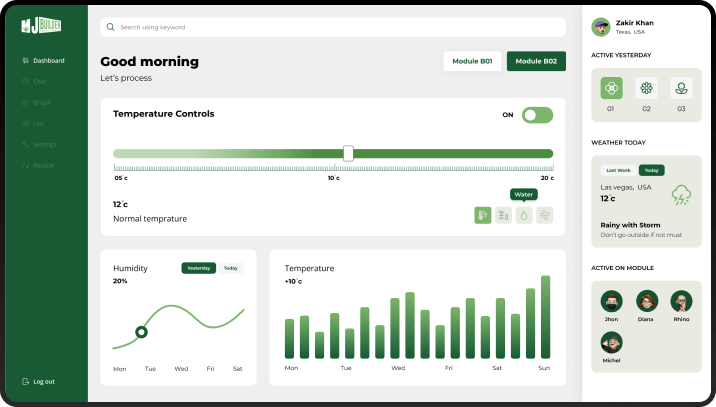This screenshot has height=407, width=716.
Task: Select active yesterday plant icon 01
Action: pos(611,88)
